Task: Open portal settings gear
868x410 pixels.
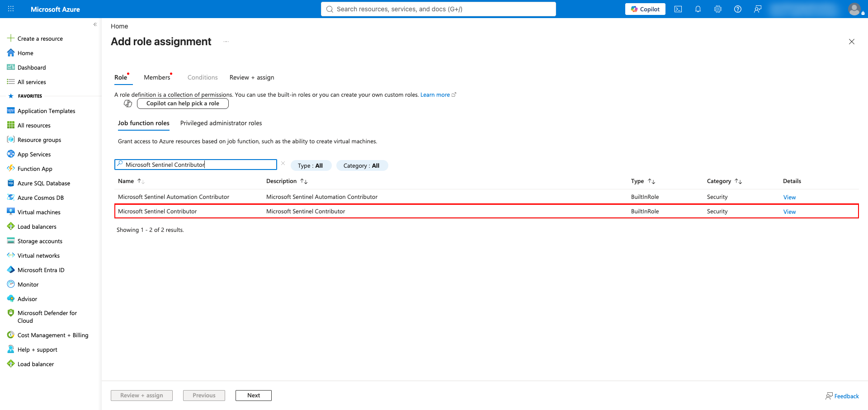Action: pos(718,9)
